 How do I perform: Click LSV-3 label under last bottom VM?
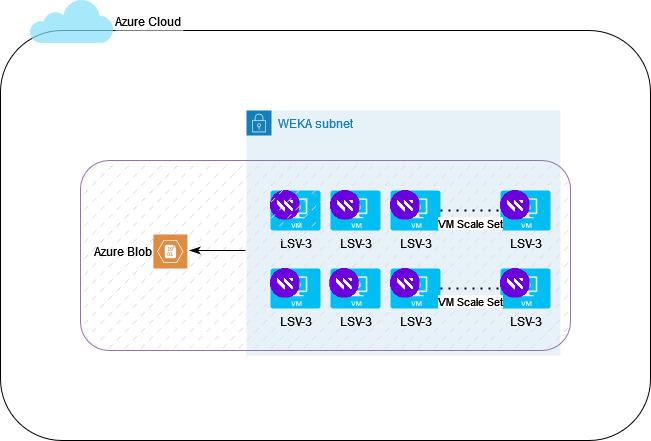coord(526,322)
